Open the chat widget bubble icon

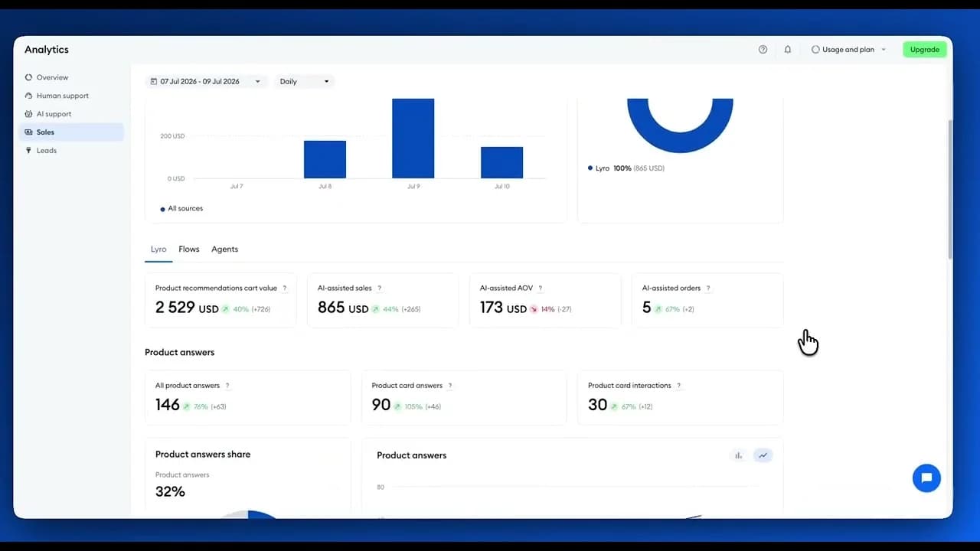coord(926,478)
